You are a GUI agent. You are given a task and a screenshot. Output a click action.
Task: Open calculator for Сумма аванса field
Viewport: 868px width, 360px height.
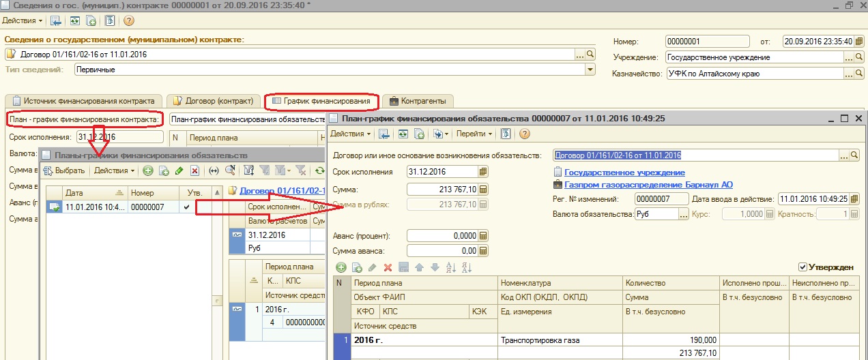point(484,250)
